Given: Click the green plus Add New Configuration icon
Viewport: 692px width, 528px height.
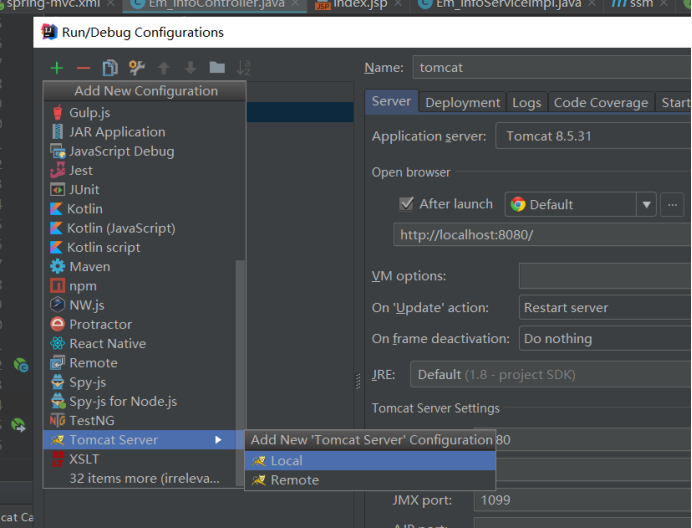Looking at the screenshot, I should click(x=57, y=68).
